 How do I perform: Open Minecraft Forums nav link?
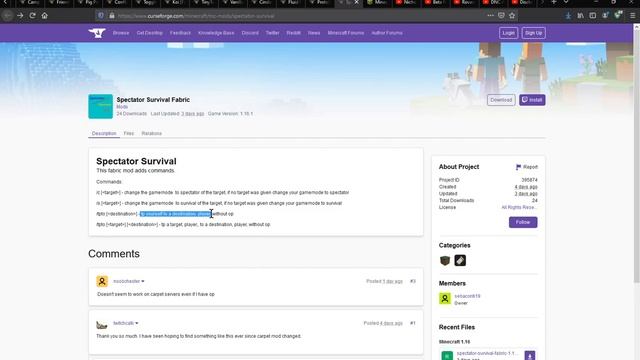click(x=346, y=33)
